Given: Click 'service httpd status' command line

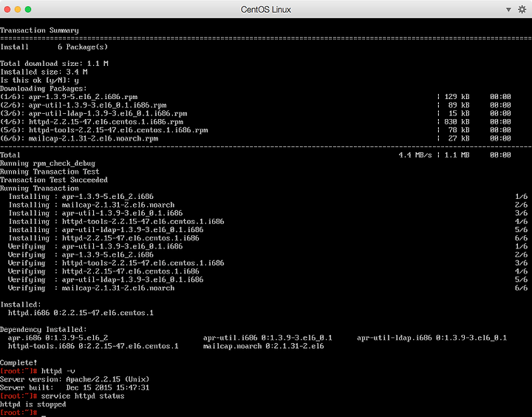Looking at the screenshot, I should pyautogui.click(x=83, y=396).
